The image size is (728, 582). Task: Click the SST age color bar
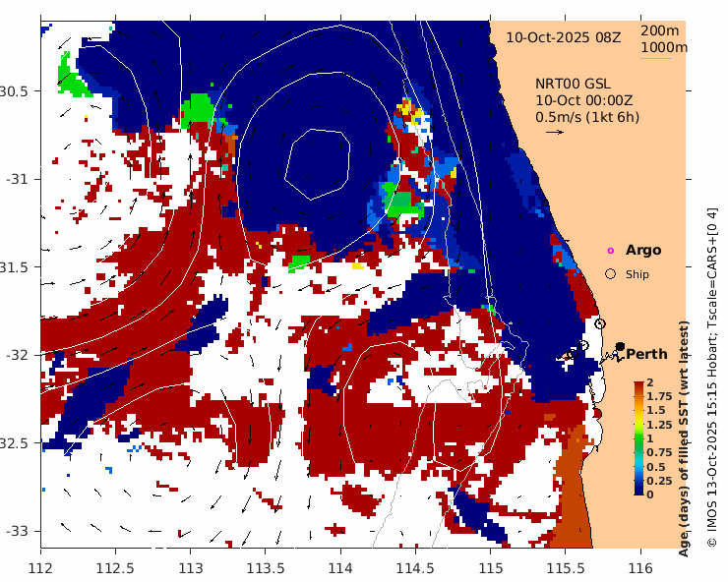coord(639,438)
